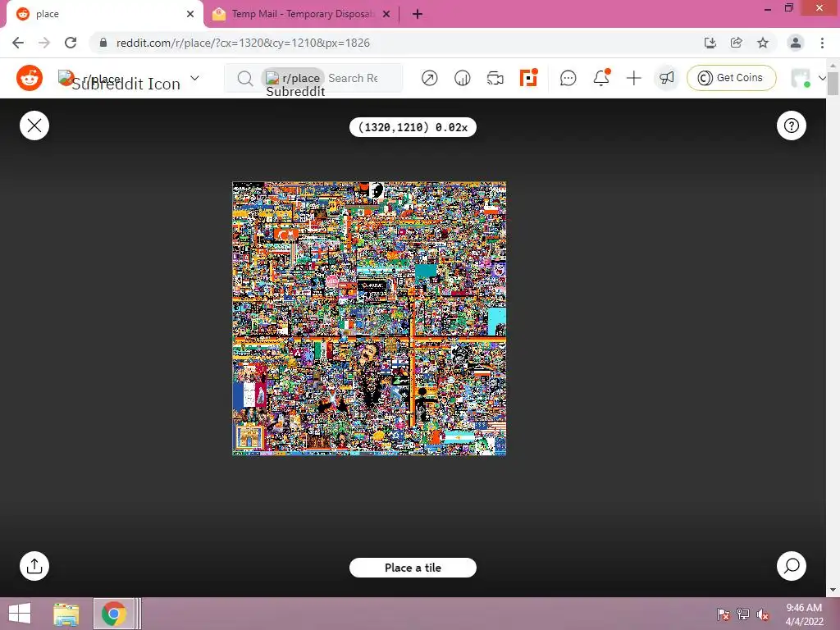Viewport: 840px width, 630px height.
Task: Open a new browser tab
Action: (x=418, y=14)
